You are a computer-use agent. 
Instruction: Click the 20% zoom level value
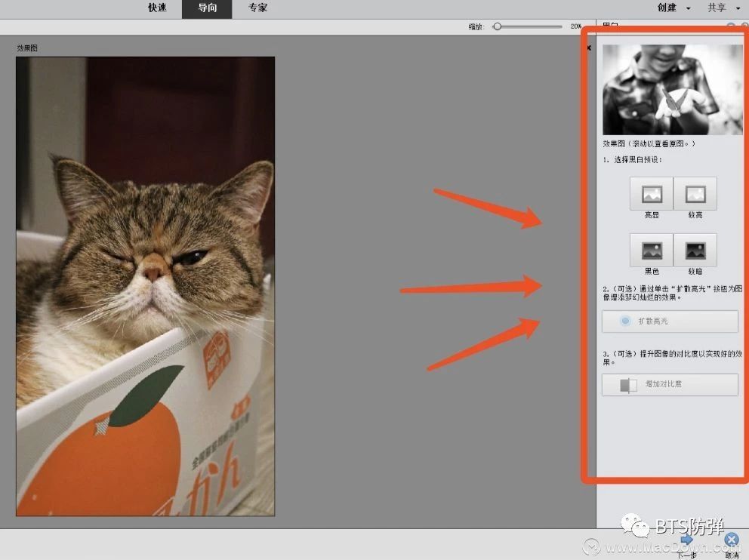[x=575, y=26]
